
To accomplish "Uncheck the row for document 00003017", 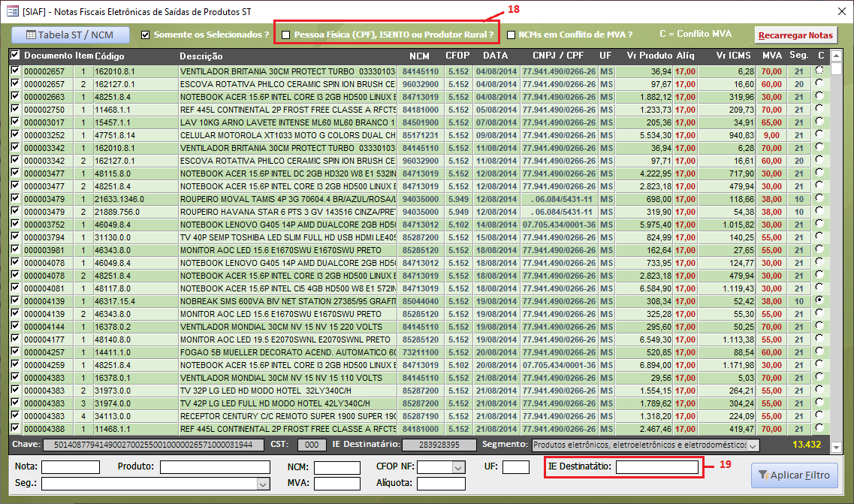I will coord(15,122).
